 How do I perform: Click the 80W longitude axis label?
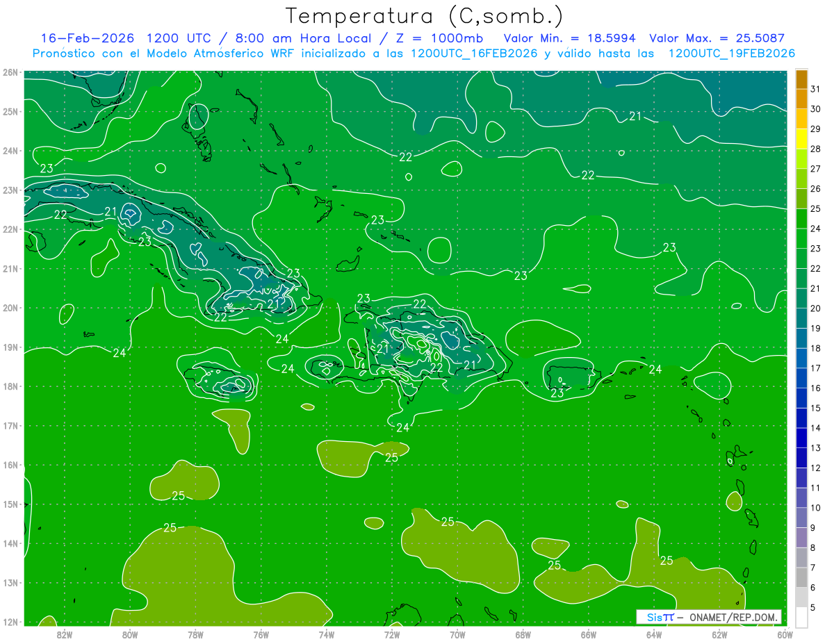click(x=130, y=634)
